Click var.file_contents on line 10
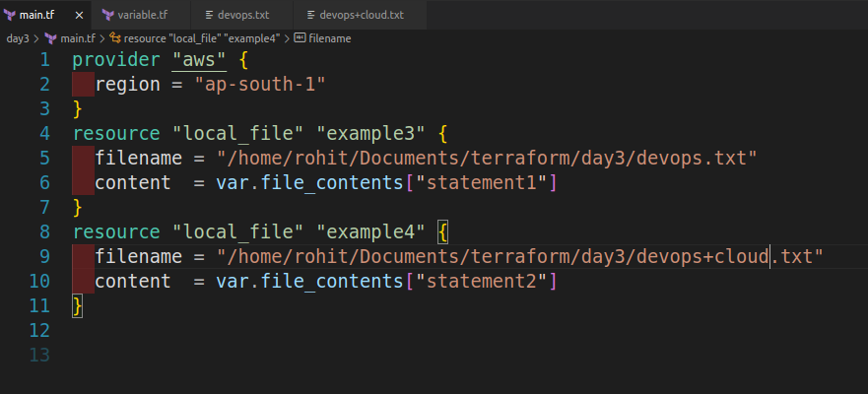 [x=309, y=281]
